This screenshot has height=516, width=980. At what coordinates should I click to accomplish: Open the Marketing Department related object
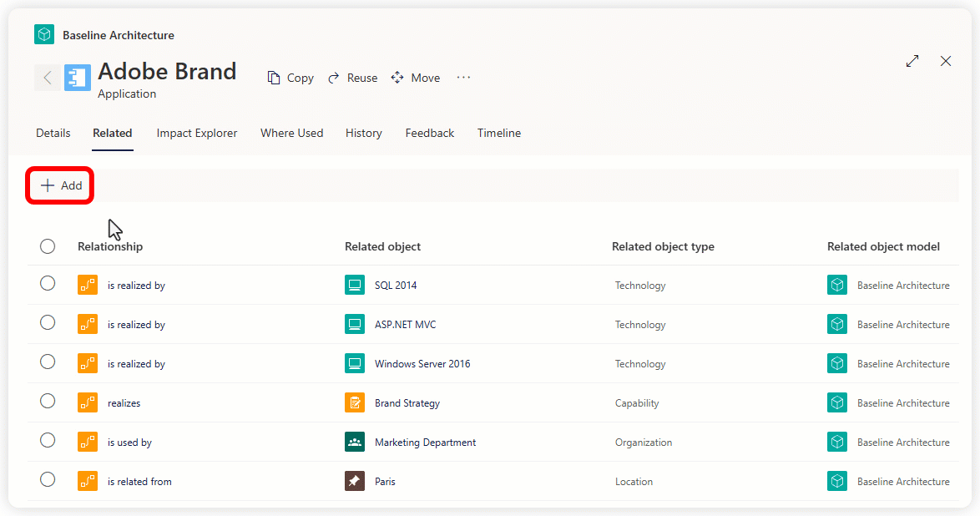pos(426,443)
